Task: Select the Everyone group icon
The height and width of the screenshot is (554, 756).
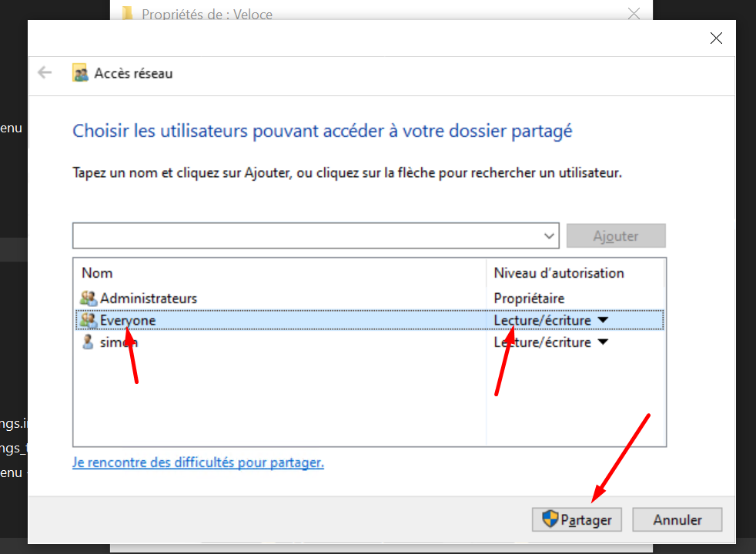Action: [x=89, y=320]
